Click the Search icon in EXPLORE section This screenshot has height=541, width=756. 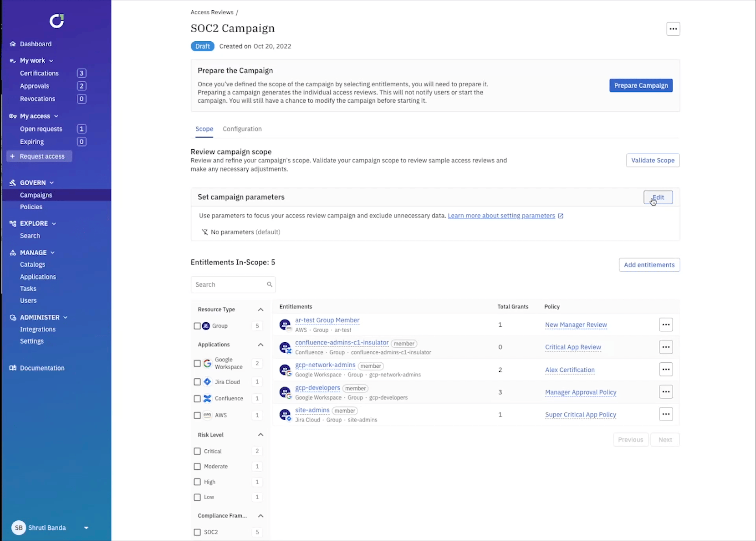[x=30, y=235]
